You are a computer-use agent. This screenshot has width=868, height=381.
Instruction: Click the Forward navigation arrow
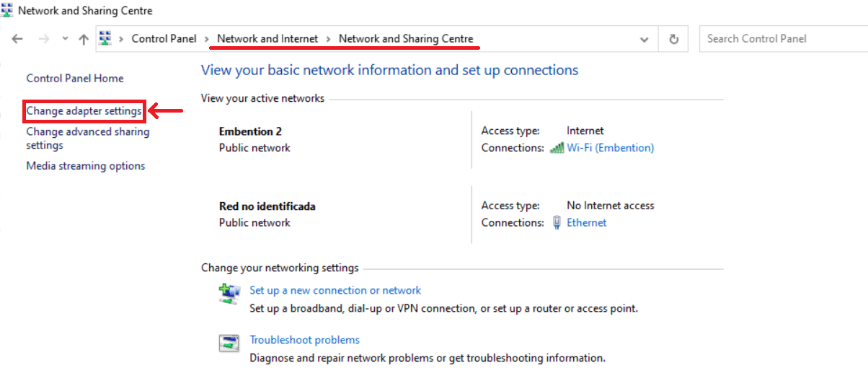tap(43, 40)
